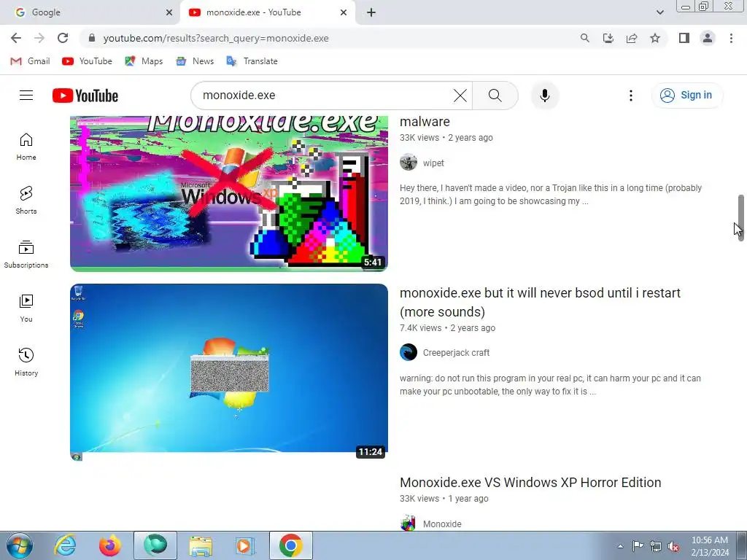Screen dimensions: 747x560
Task: Open the You section in sidebar
Action: (26, 308)
